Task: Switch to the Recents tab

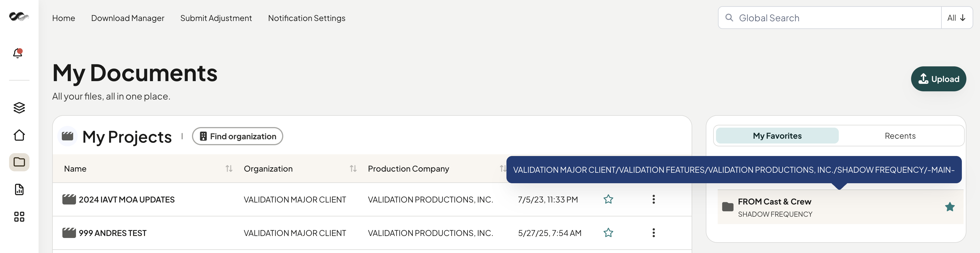Action: click(900, 136)
